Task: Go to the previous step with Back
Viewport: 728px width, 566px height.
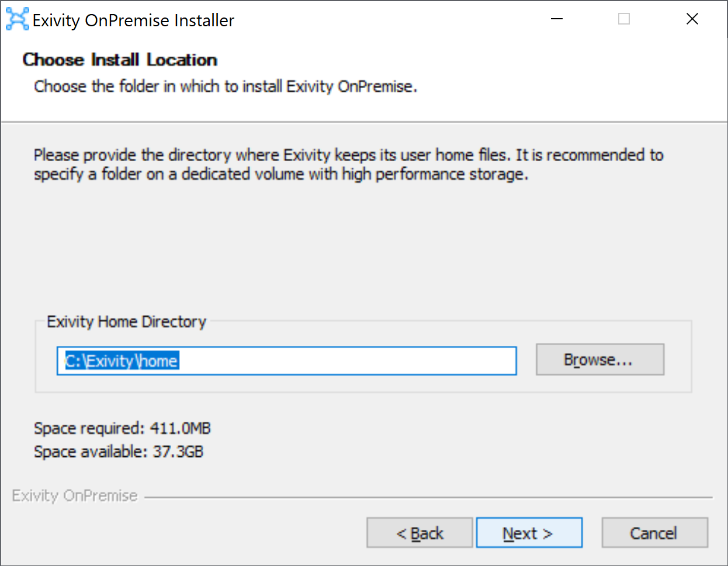Action: [x=420, y=533]
